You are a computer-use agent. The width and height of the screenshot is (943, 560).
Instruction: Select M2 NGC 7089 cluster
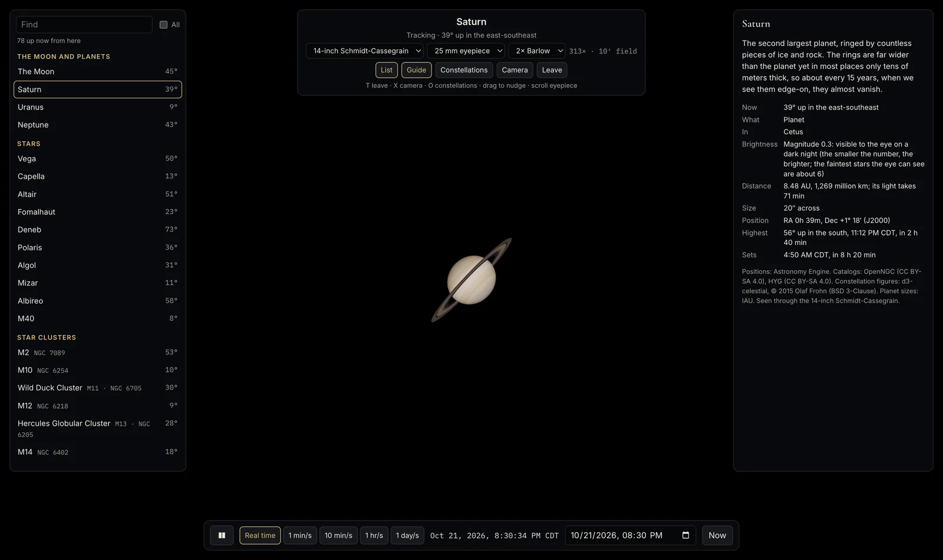98,352
